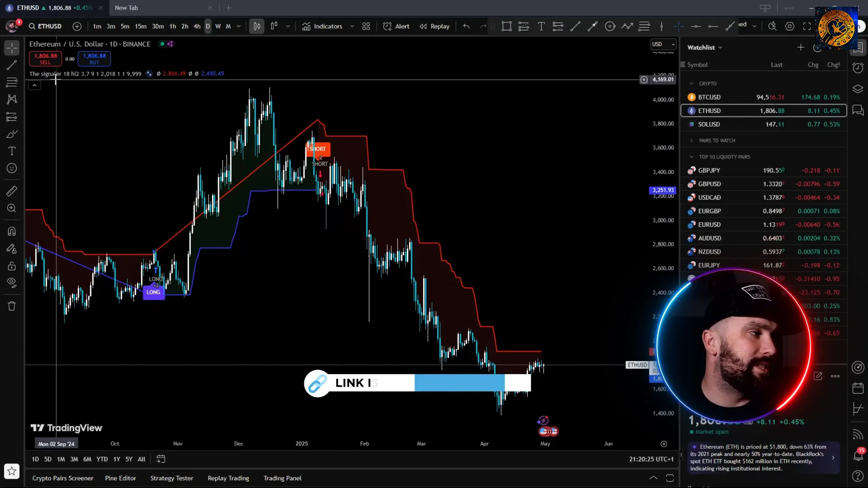868x488 pixels.
Task: Open the Trading Panel tab
Action: click(283, 478)
